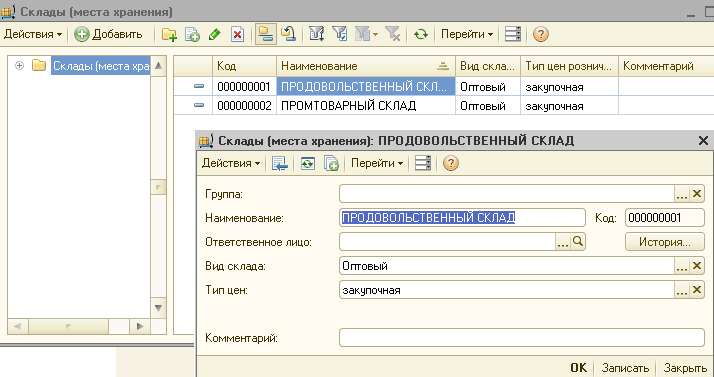Click the tree panel scroll down arrow
Image resolution: width=714 pixels, height=377 pixels.
(x=158, y=308)
